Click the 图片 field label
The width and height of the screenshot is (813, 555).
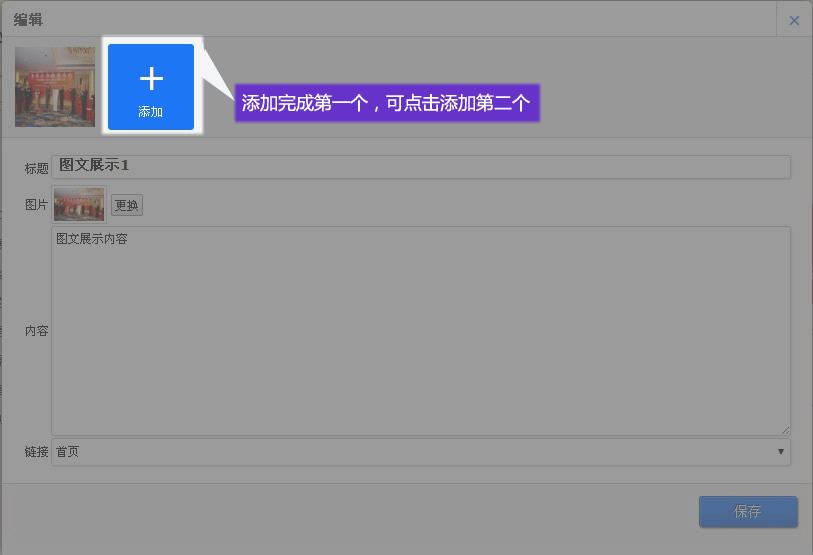(x=37, y=205)
